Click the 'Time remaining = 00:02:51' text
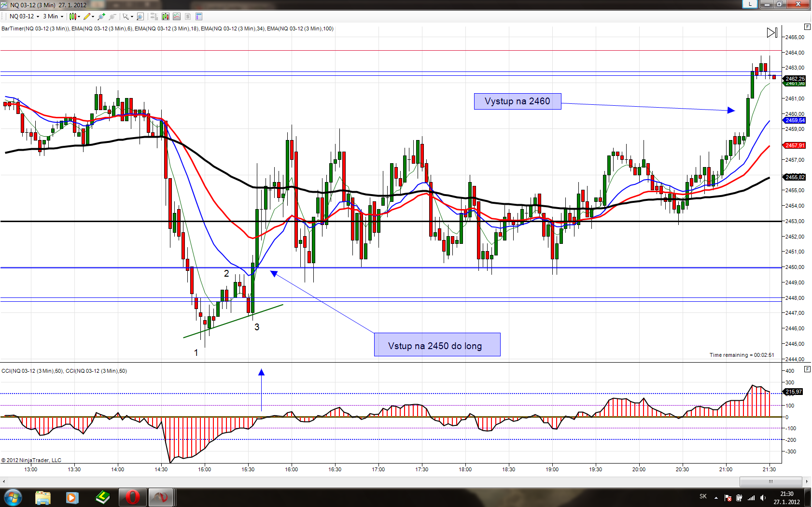812x507 pixels. pyautogui.click(x=742, y=355)
